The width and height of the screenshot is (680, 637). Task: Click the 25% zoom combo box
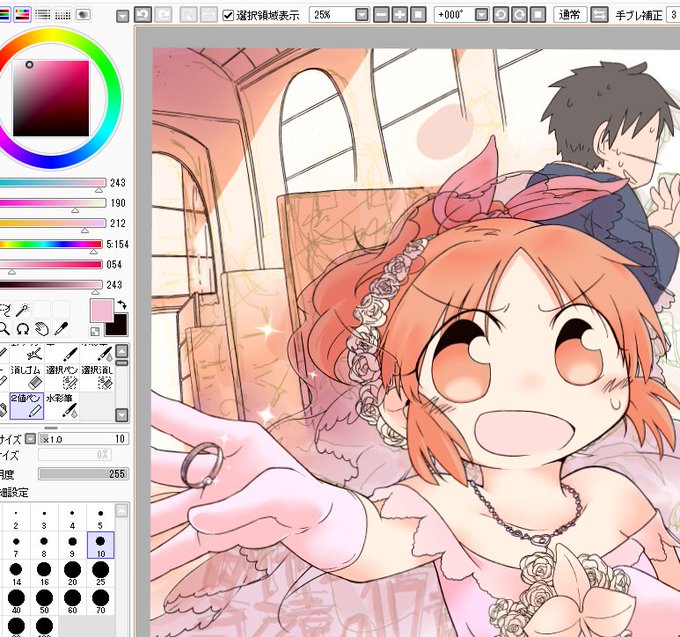pyautogui.click(x=339, y=15)
